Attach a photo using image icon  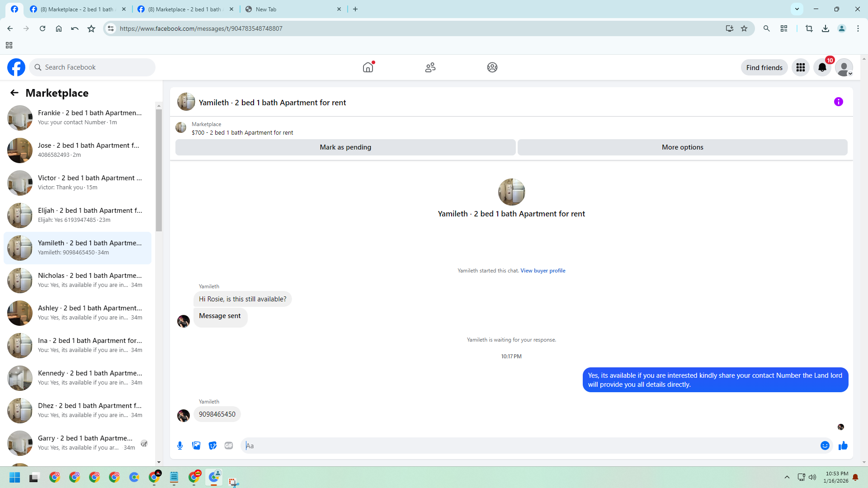pyautogui.click(x=196, y=446)
